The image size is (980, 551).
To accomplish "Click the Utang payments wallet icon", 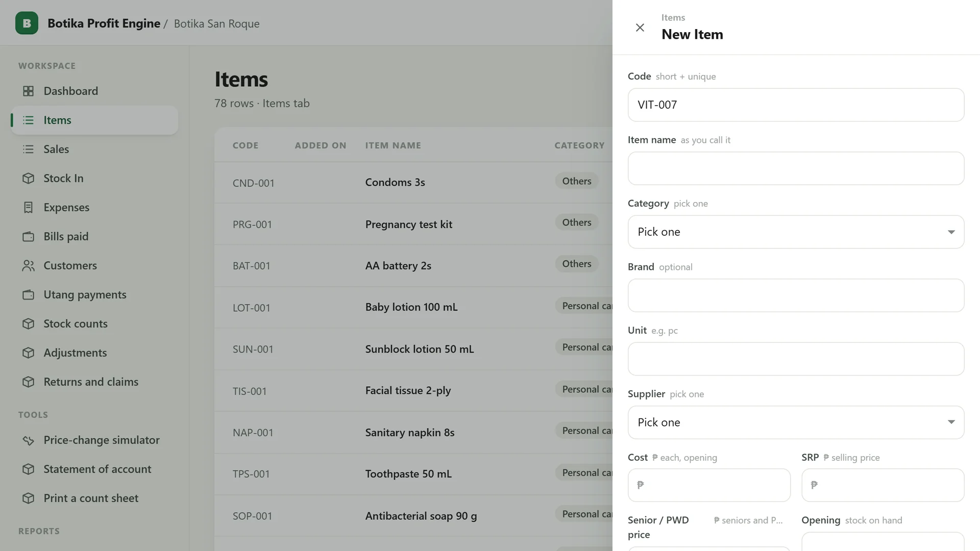I will pos(29,294).
